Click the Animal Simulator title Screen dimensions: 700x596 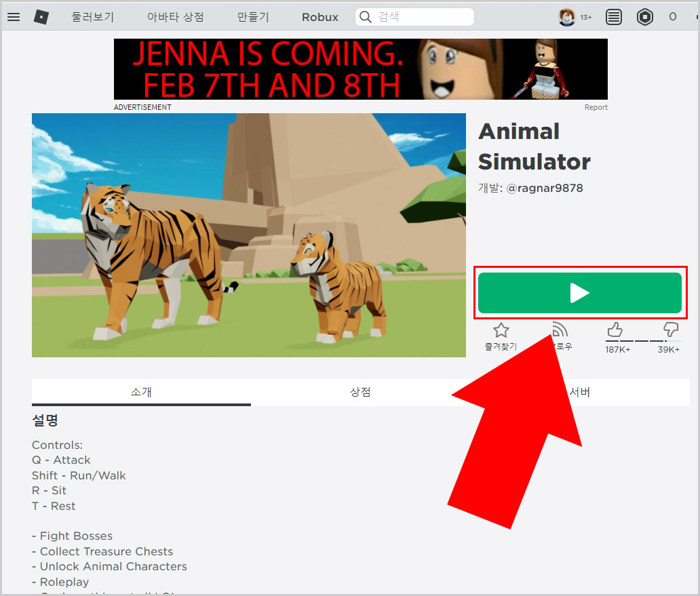[x=534, y=146]
